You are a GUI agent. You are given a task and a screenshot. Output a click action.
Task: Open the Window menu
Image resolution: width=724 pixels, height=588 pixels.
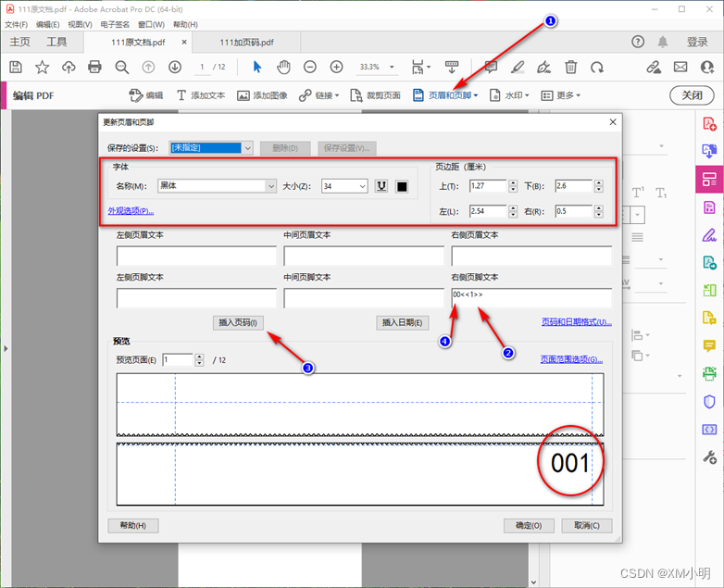point(151,24)
